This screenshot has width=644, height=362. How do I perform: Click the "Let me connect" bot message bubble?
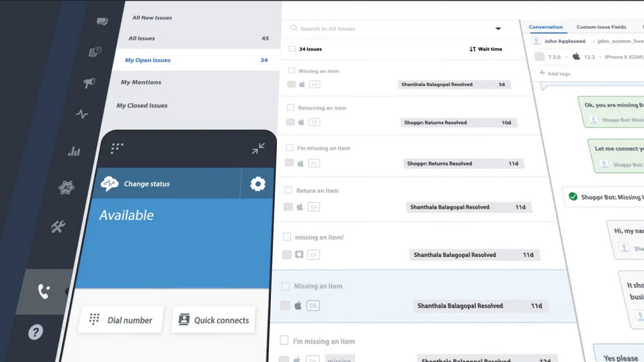pos(616,155)
